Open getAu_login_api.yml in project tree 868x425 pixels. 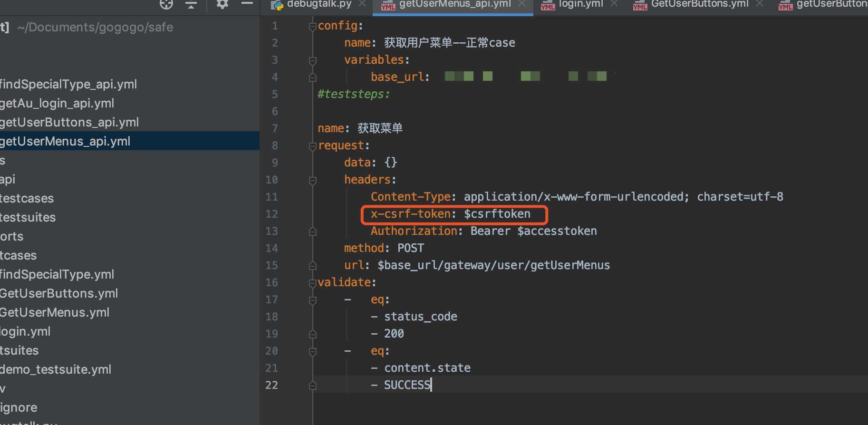click(57, 103)
